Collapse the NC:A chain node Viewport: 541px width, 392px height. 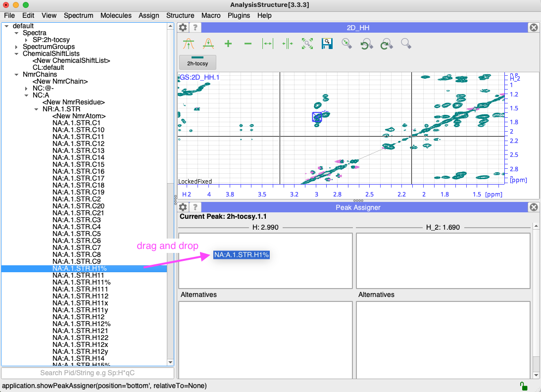tap(26, 95)
